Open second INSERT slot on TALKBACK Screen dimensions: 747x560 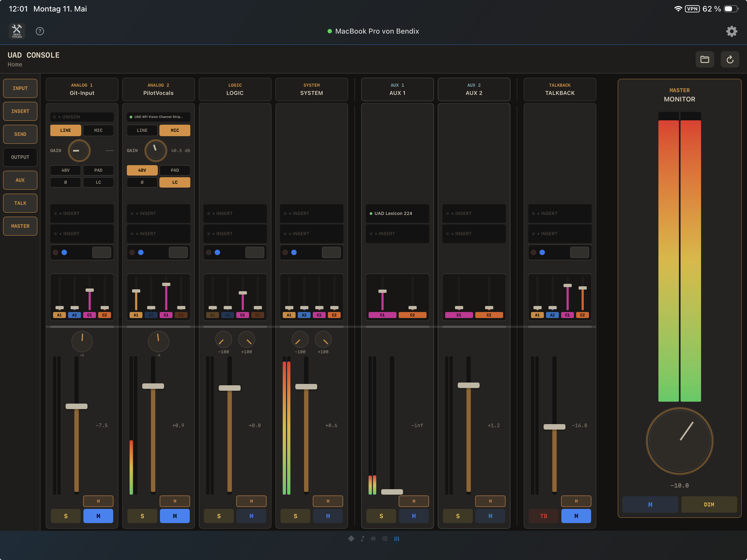click(x=560, y=234)
